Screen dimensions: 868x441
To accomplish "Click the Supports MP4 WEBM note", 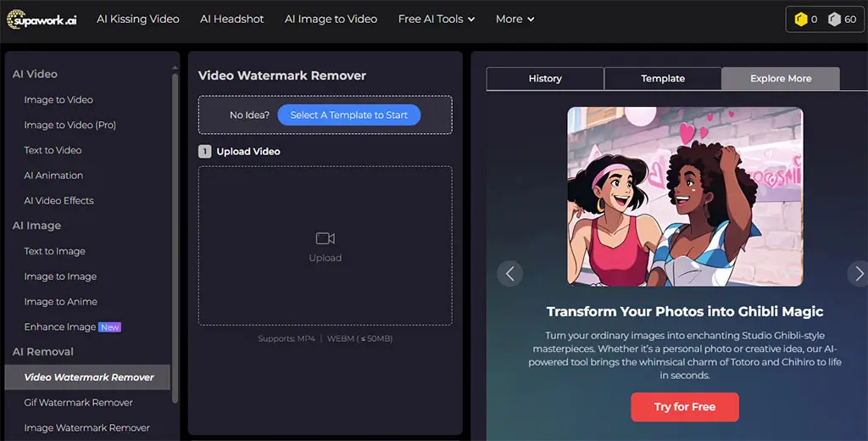I will coord(325,338).
